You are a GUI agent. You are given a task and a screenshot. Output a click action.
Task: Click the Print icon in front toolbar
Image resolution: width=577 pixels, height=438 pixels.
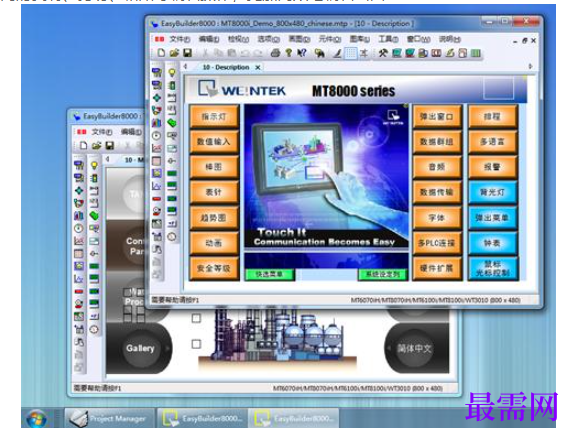[275, 53]
